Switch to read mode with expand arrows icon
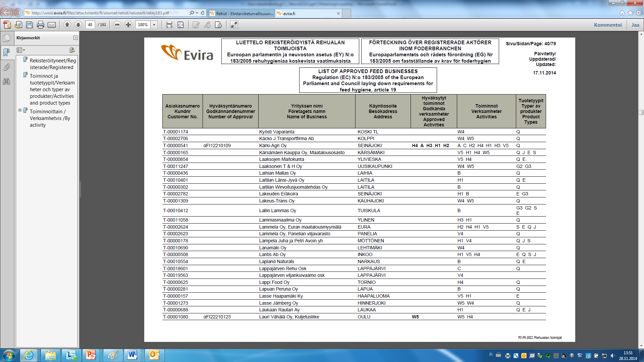This screenshot has height=362, width=644. click(234, 25)
